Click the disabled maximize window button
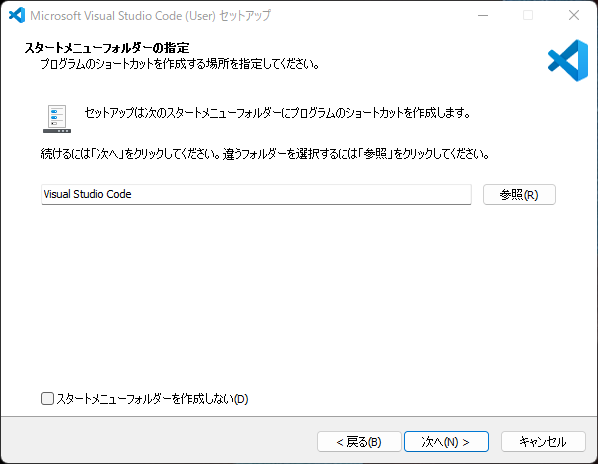The height and width of the screenshot is (464, 598). pyautogui.click(x=528, y=15)
